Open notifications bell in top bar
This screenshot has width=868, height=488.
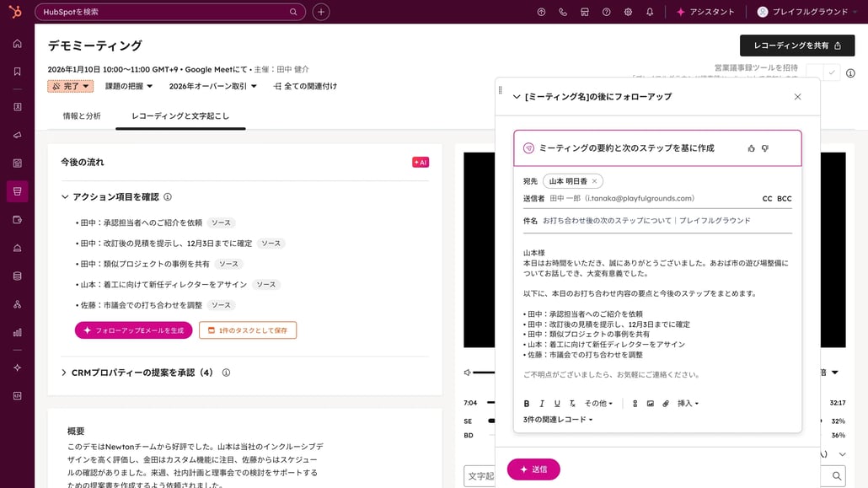point(650,12)
